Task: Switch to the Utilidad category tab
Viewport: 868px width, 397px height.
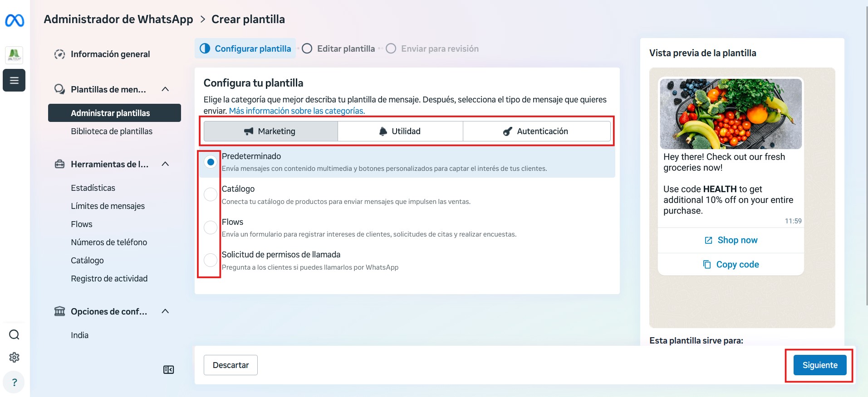Action: [400, 131]
